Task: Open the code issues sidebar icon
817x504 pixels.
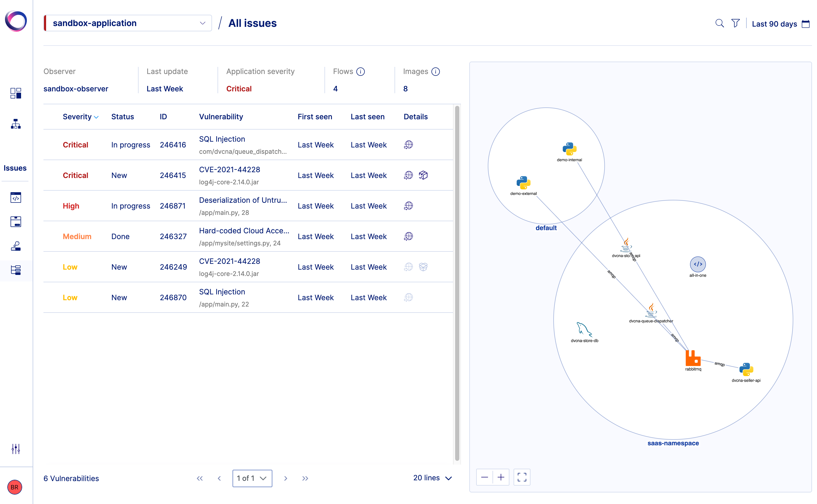Action: pos(16,198)
